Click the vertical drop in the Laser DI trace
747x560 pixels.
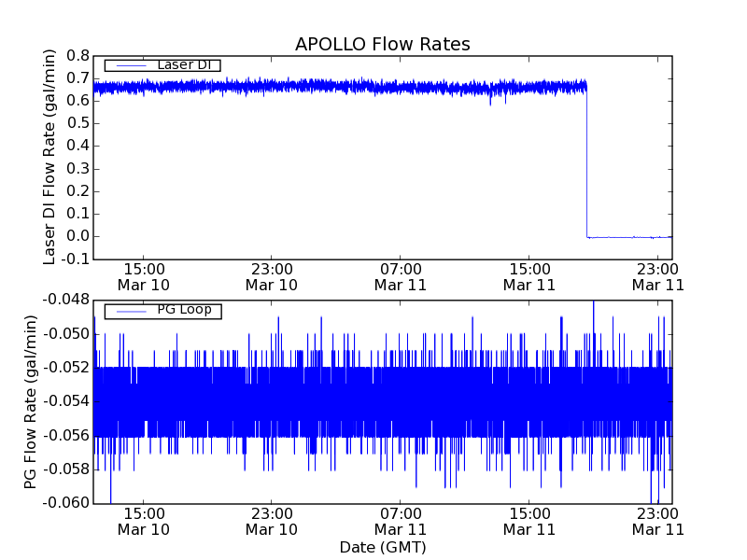587,161
